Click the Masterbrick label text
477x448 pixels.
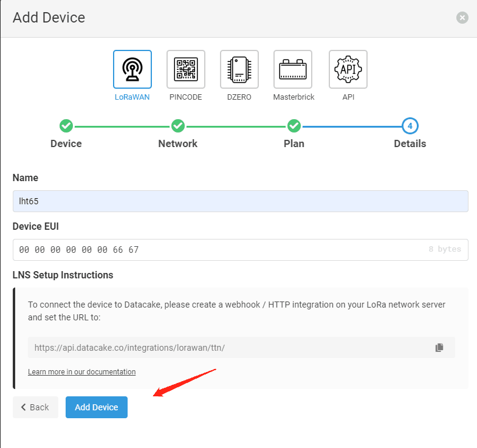point(293,97)
